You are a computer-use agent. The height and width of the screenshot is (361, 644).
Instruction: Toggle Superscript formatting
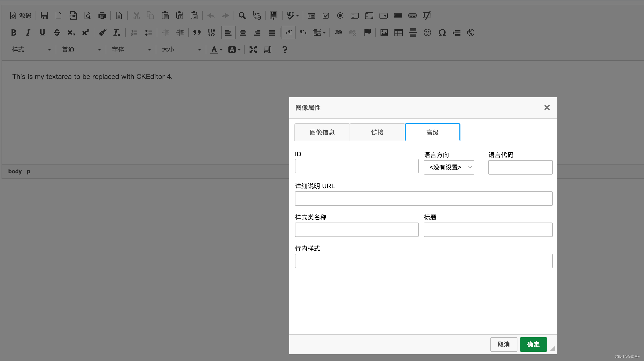click(x=86, y=32)
